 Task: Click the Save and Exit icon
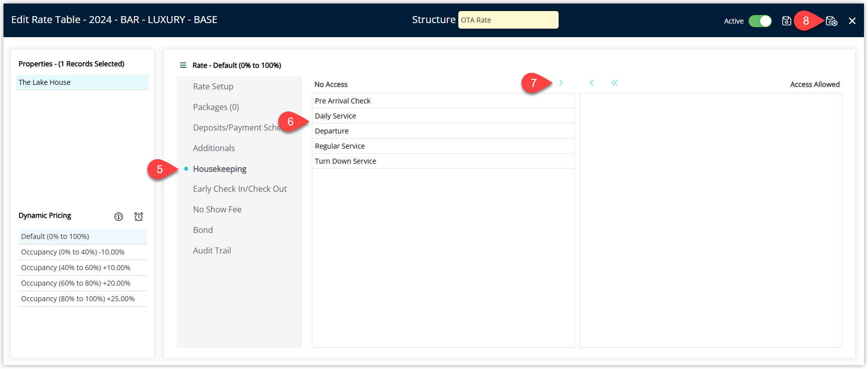point(831,21)
